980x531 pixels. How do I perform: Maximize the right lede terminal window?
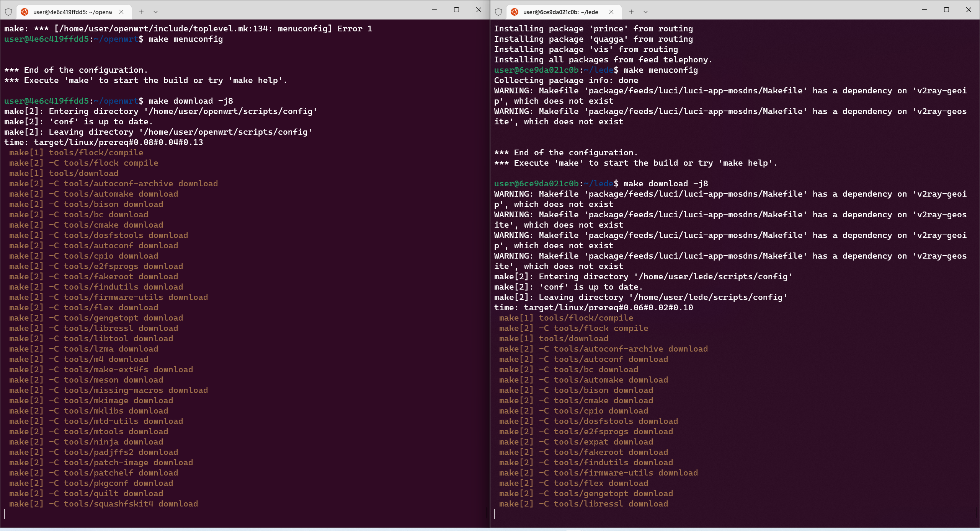[x=946, y=10]
